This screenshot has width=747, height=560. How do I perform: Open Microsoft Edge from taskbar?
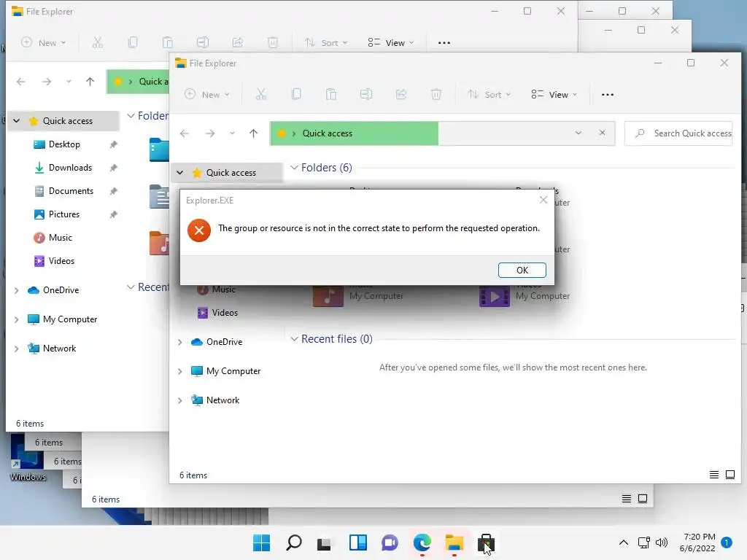point(422,542)
